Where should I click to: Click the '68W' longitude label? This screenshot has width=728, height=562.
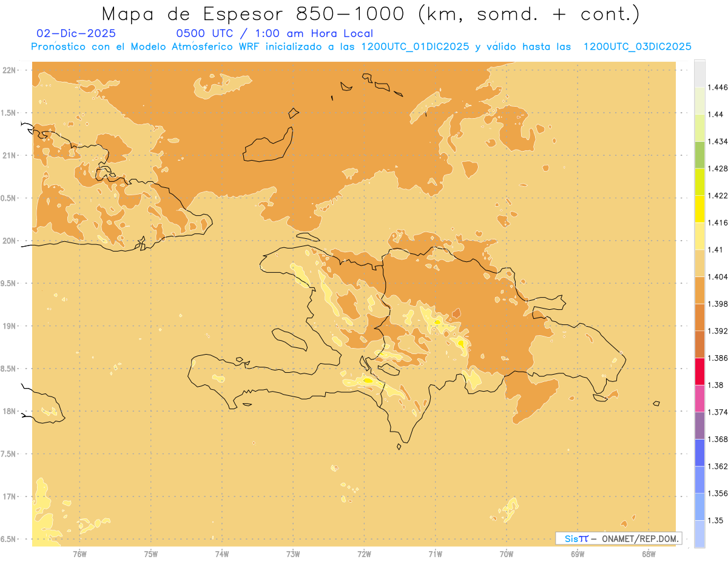[649, 554]
